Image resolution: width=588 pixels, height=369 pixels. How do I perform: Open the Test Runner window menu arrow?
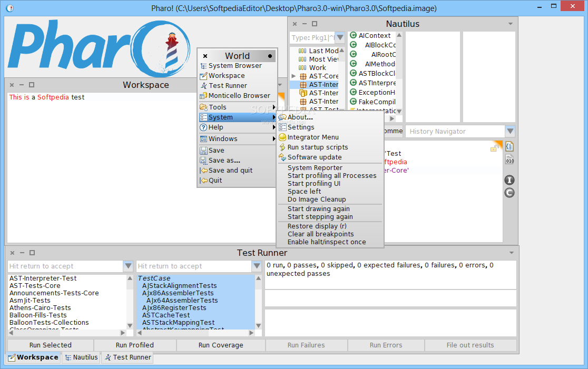pyautogui.click(x=512, y=253)
